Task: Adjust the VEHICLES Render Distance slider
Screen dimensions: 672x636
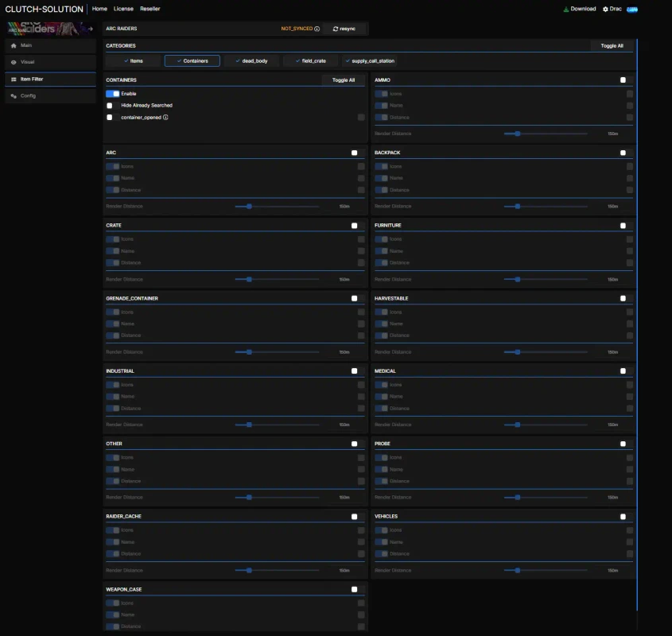Action: click(x=546, y=571)
